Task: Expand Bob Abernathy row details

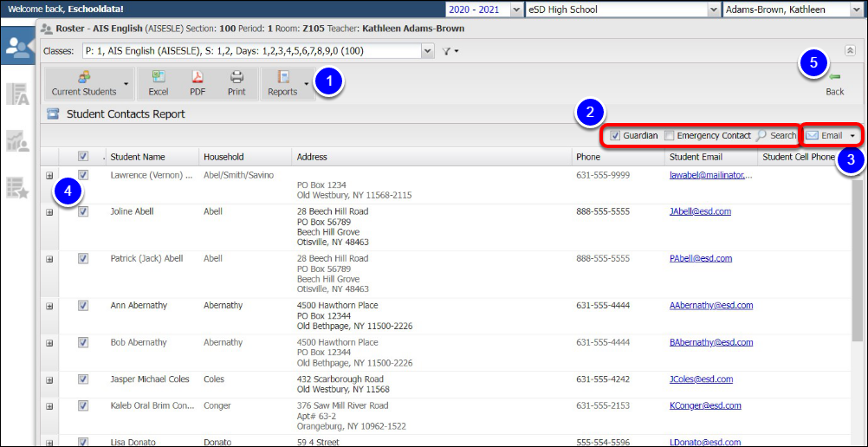Action: tap(49, 342)
